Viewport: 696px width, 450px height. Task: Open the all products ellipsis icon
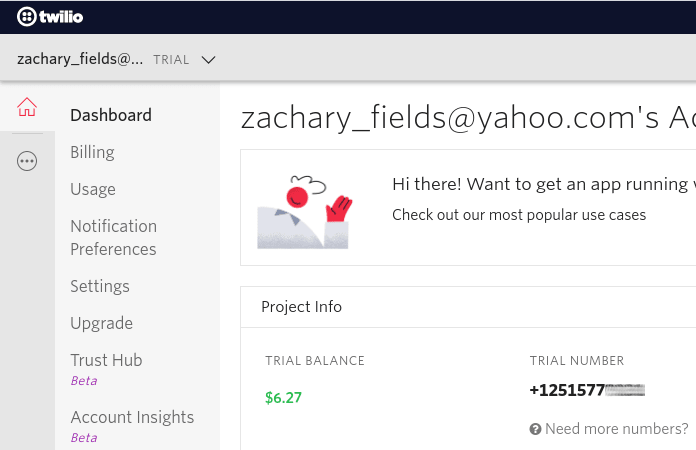pyautogui.click(x=27, y=161)
